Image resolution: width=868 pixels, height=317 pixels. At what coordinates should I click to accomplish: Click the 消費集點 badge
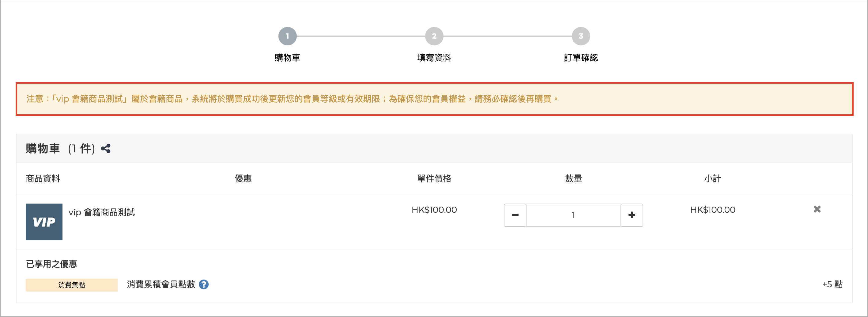(71, 285)
